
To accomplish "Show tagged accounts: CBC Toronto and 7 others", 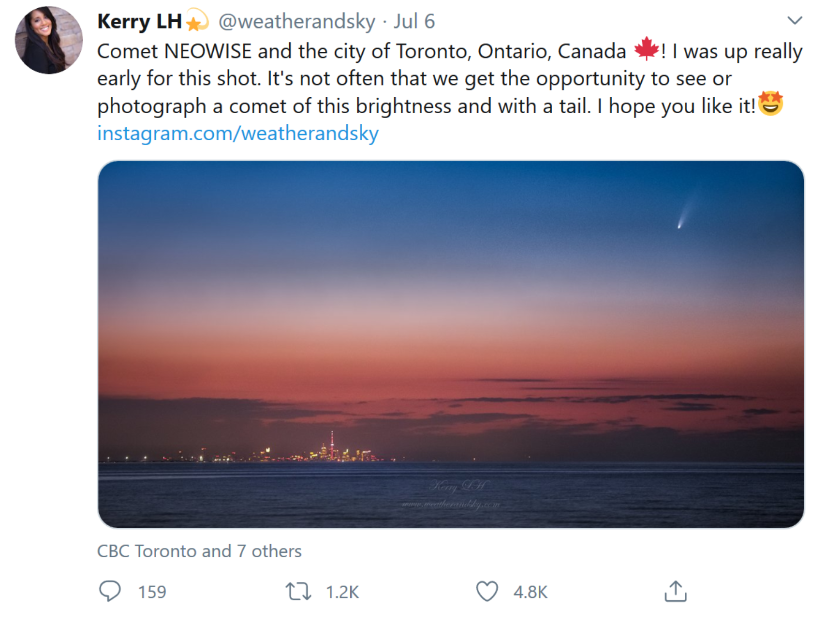I will (x=199, y=551).
